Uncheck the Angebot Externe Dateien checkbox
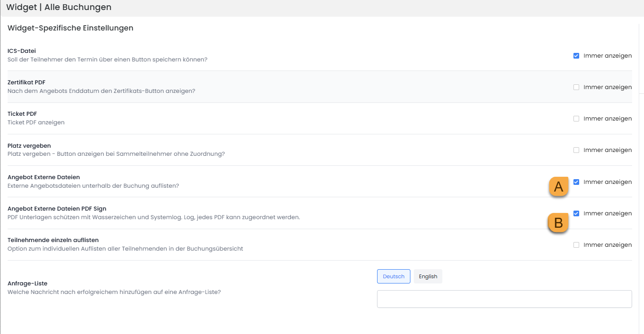Image resolution: width=644 pixels, height=334 pixels. pos(576,182)
